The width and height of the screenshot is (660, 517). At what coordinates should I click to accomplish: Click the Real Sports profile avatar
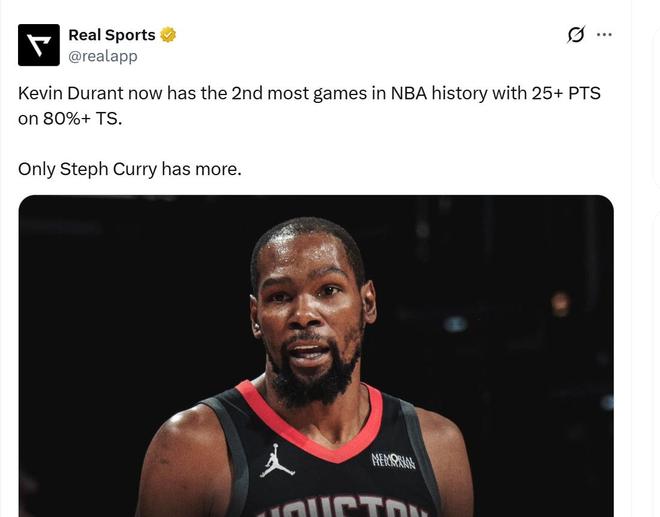(x=39, y=45)
